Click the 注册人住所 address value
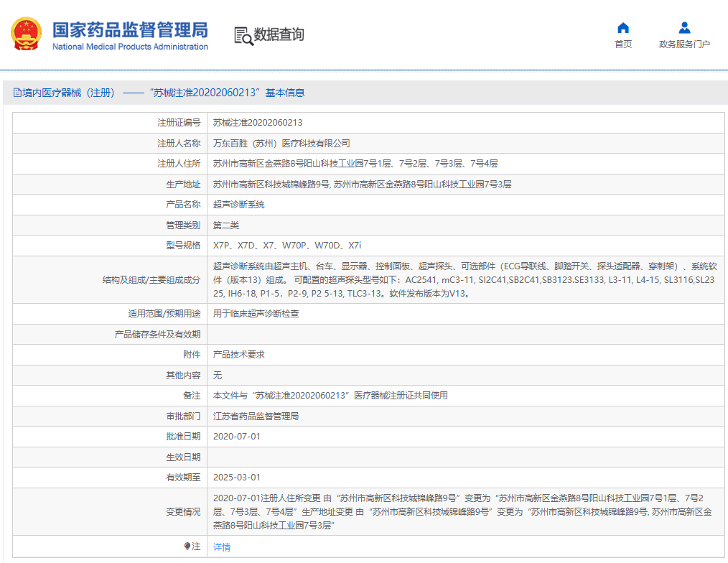The width and height of the screenshot is (728, 563). 355,164
